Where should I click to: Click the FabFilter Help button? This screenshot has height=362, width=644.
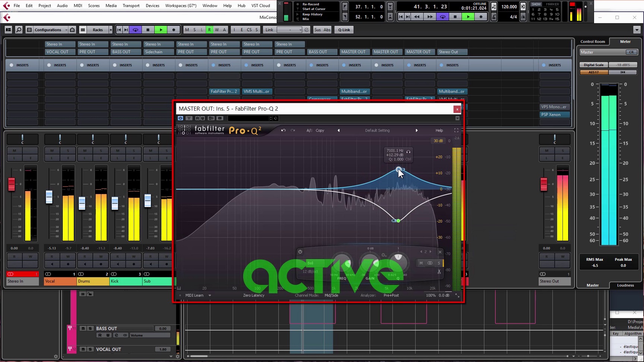click(x=439, y=130)
